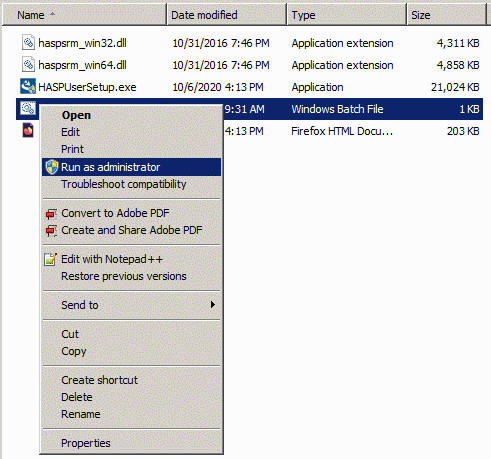Choose Restore previous versions

pos(124,276)
